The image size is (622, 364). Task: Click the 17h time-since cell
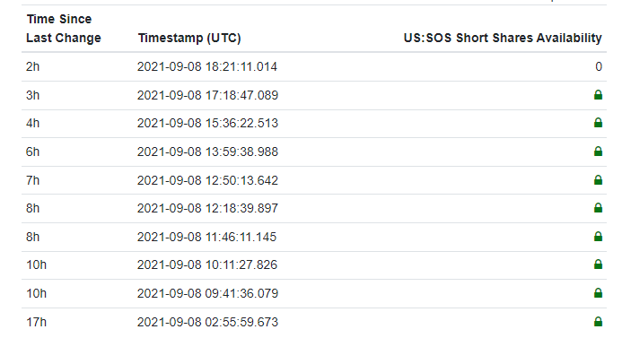36,322
